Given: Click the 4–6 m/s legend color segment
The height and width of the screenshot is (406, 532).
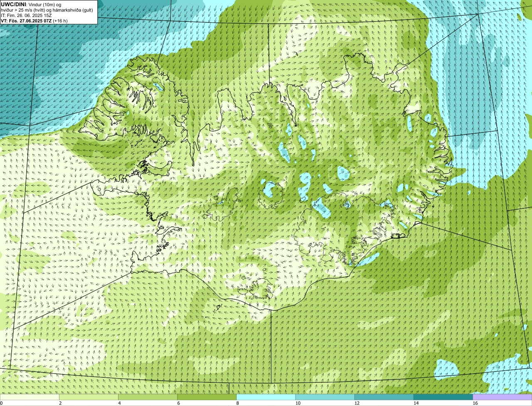Looking at the screenshot, I should click(148, 397).
